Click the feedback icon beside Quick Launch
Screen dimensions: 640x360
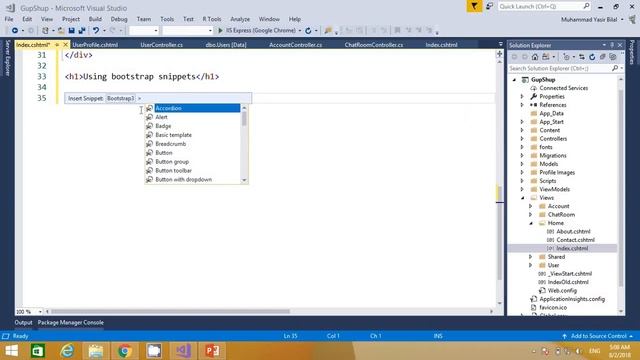coord(489,7)
